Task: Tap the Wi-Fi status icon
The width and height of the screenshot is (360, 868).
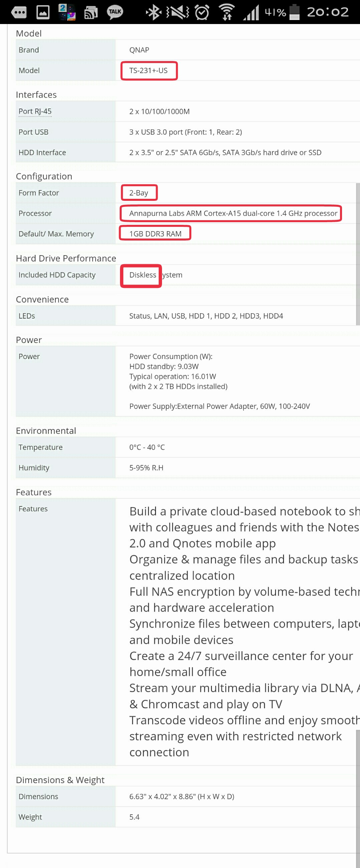Action: (x=227, y=12)
